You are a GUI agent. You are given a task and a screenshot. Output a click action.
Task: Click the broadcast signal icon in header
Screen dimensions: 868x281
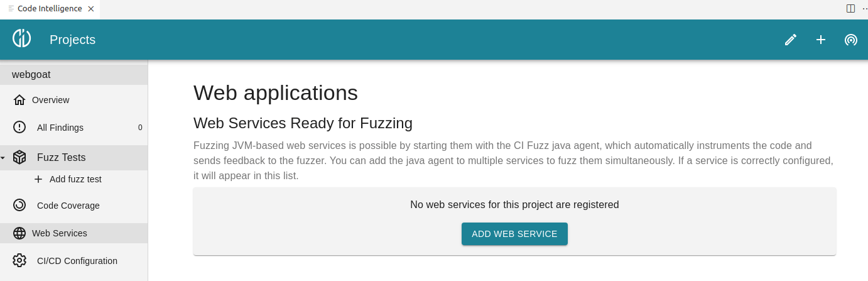pyautogui.click(x=851, y=40)
